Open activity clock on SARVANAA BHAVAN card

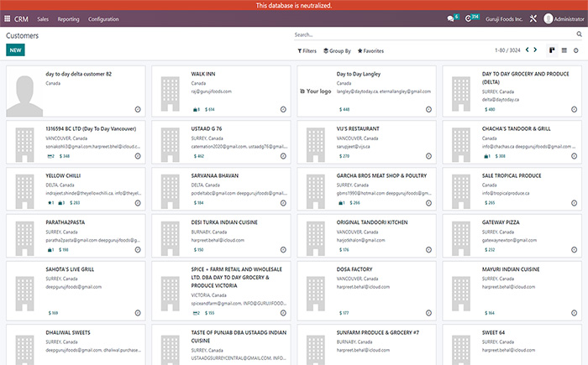point(283,203)
